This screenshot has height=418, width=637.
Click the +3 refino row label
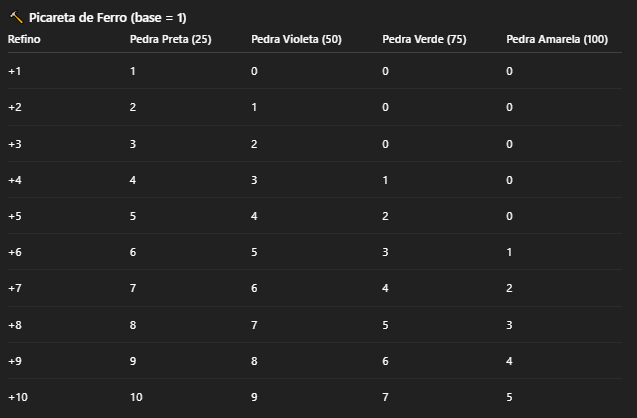(15, 144)
